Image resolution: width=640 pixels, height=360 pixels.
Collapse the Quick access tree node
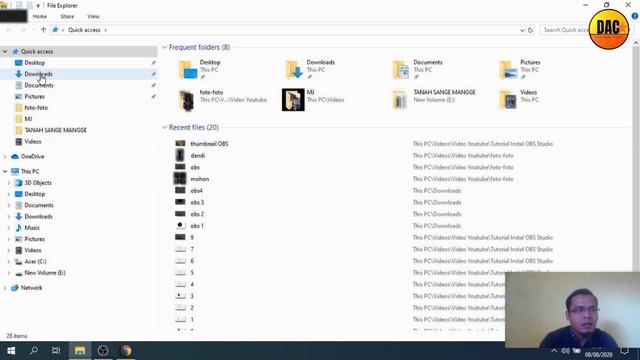(x=5, y=51)
